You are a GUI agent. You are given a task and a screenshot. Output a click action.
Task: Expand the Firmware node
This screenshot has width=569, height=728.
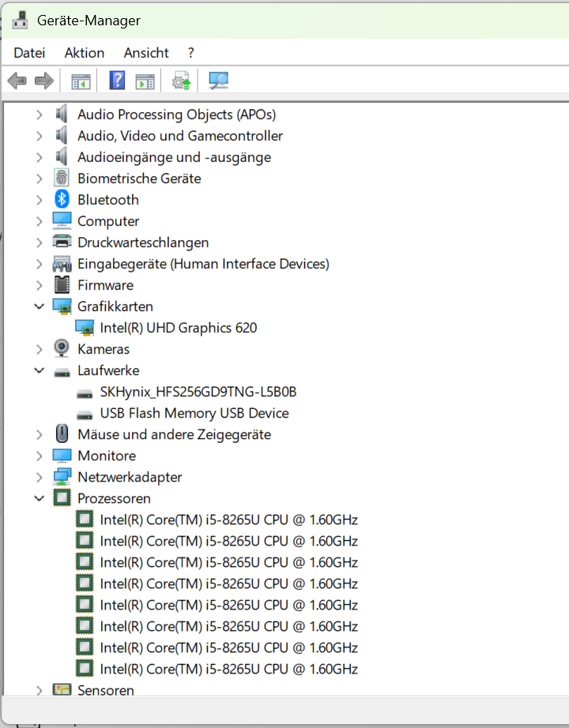click(x=40, y=286)
